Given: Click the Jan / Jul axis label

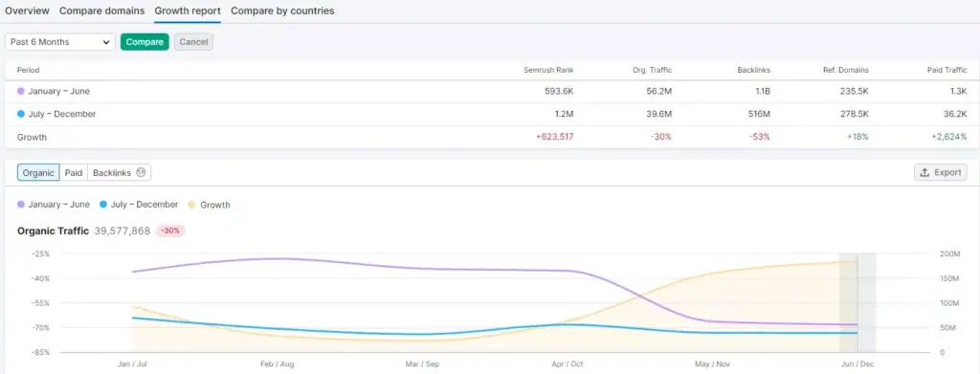Looking at the screenshot, I should point(132,363).
